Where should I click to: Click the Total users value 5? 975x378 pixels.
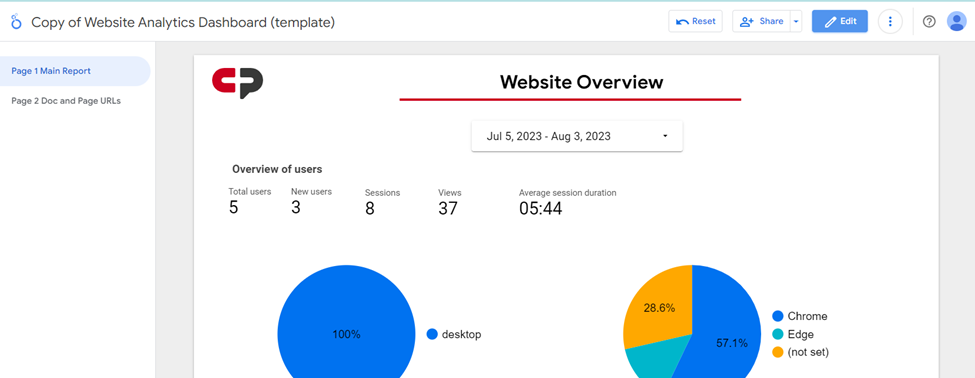click(x=233, y=207)
